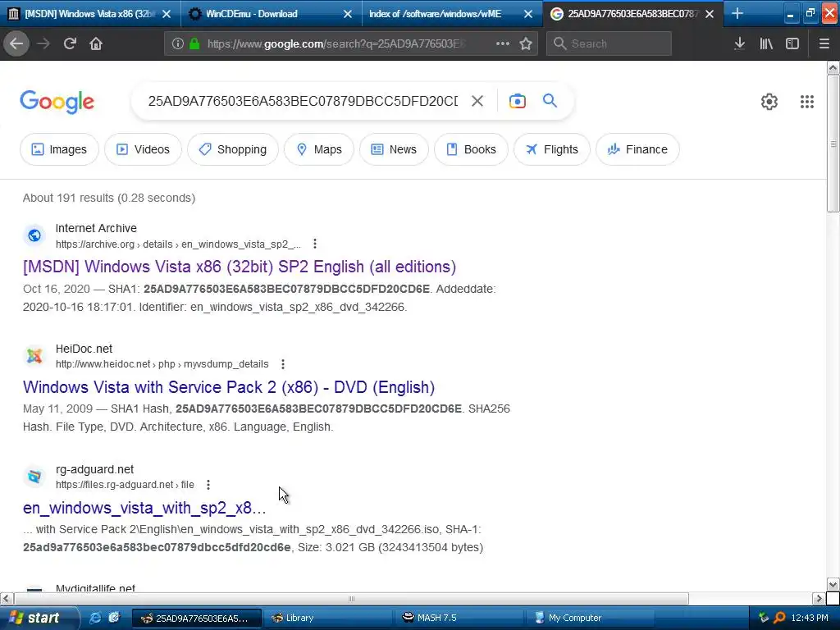Click the vertical scrollbar down arrow
Screen dimensions: 840x630
[833, 584]
